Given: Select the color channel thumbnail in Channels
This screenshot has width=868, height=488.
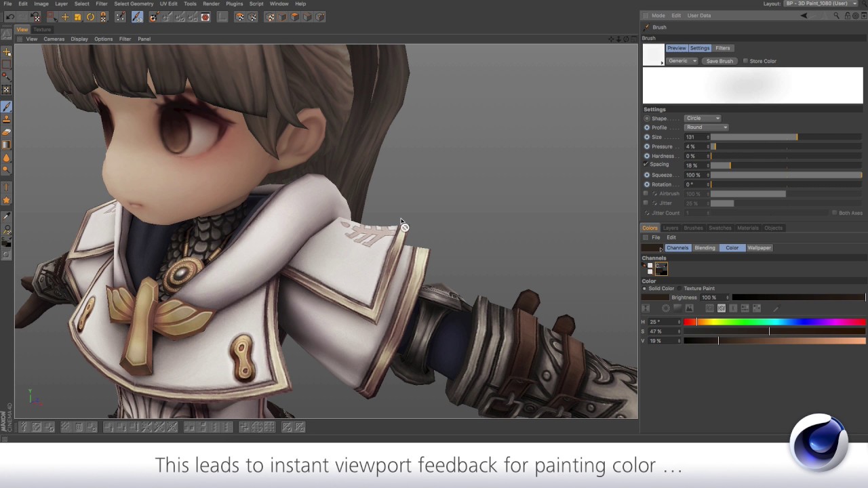Looking at the screenshot, I should [x=661, y=269].
